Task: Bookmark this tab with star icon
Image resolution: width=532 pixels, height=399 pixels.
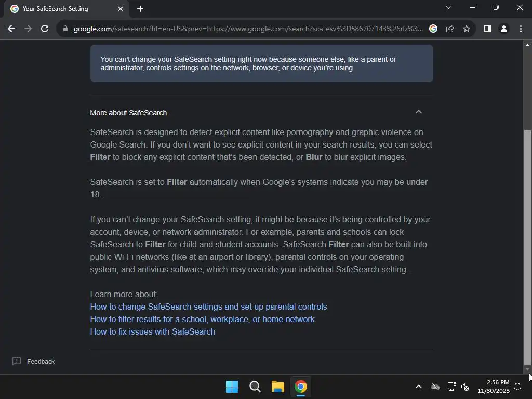Action: tap(467, 29)
